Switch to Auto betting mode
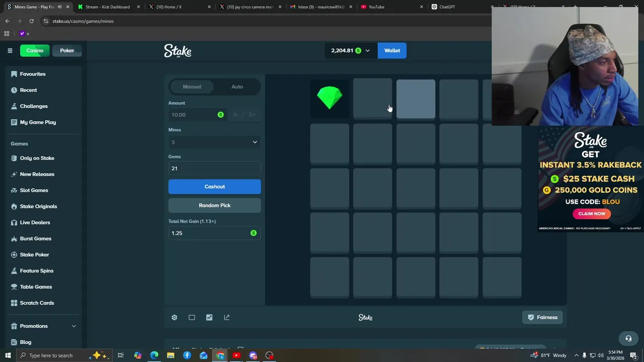Viewport: 644px width, 362px height. pyautogui.click(x=237, y=86)
